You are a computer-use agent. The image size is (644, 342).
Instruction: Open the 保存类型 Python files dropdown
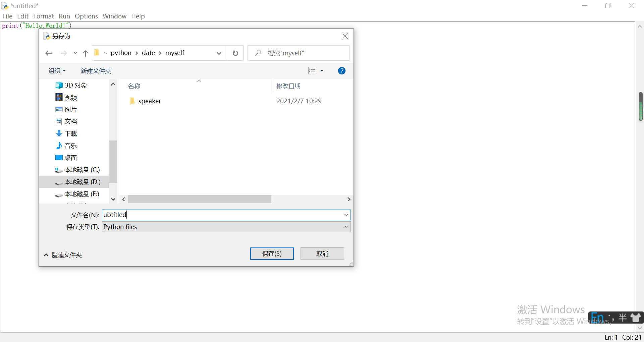[x=226, y=227]
